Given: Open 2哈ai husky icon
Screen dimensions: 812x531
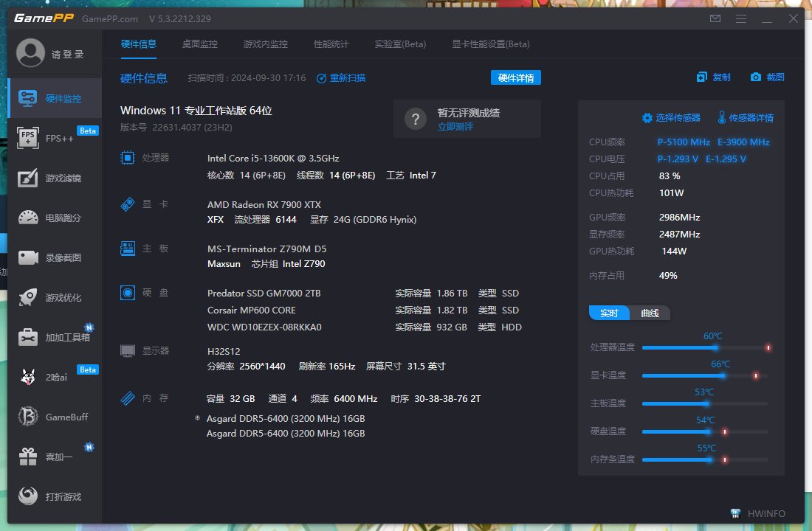Looking at the screenshot, I should pyautogui.click(x=28, y=377).
